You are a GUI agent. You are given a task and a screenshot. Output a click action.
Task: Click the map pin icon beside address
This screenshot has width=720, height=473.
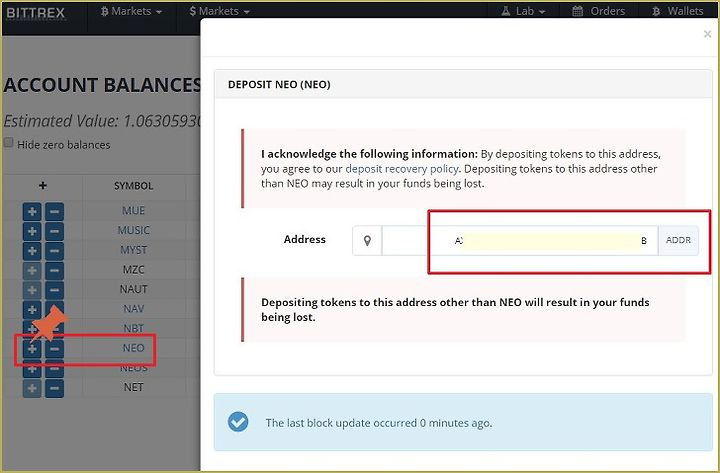367,240
